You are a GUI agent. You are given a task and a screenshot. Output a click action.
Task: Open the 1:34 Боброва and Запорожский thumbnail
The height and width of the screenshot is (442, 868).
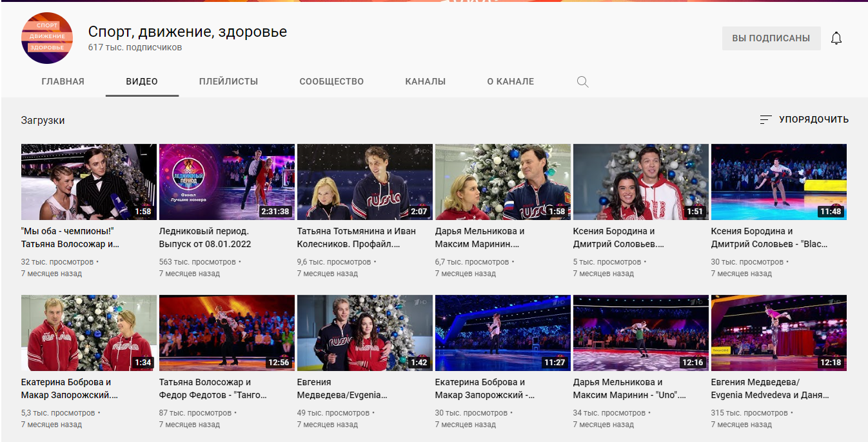point(89,333)
